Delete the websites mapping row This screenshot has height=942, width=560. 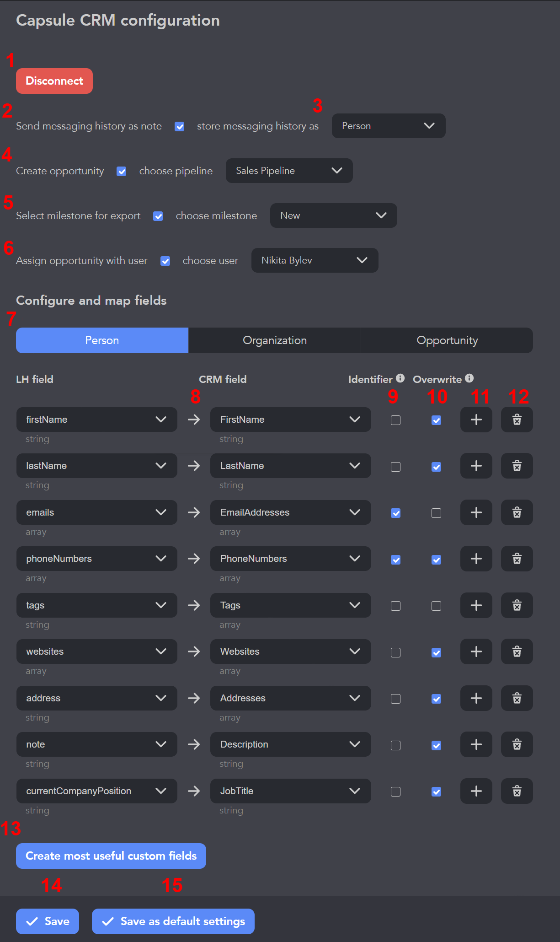tap(517, 651)
